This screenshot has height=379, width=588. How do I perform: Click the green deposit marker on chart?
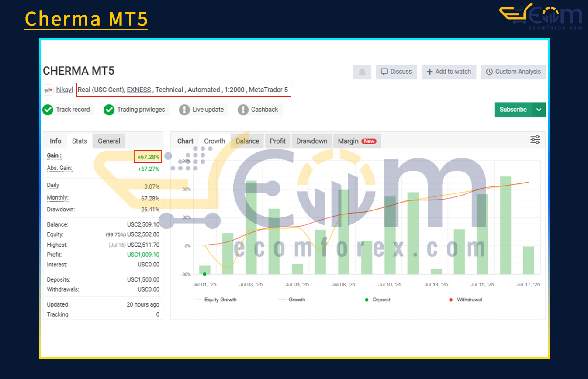coord(204,274)
